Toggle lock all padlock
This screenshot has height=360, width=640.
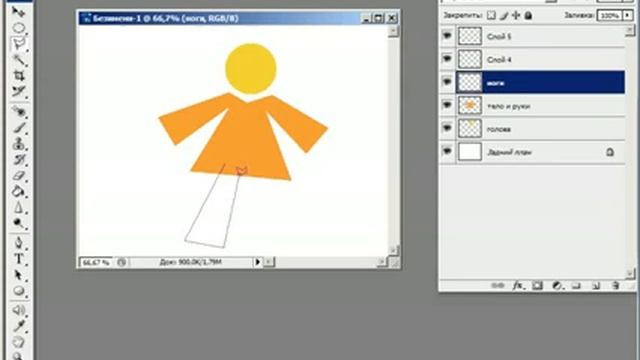(x=529, y=16)
